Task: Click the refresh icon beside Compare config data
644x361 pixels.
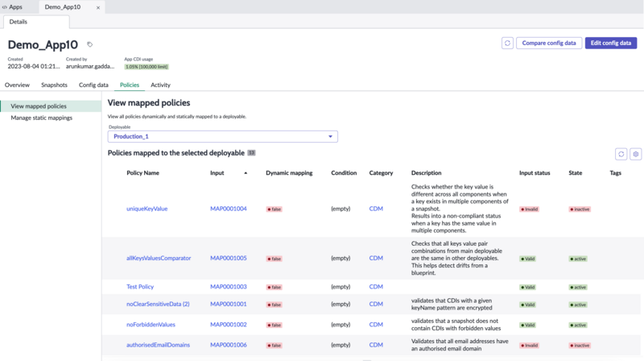Action: pyautogui.click(x=507, y=44)
